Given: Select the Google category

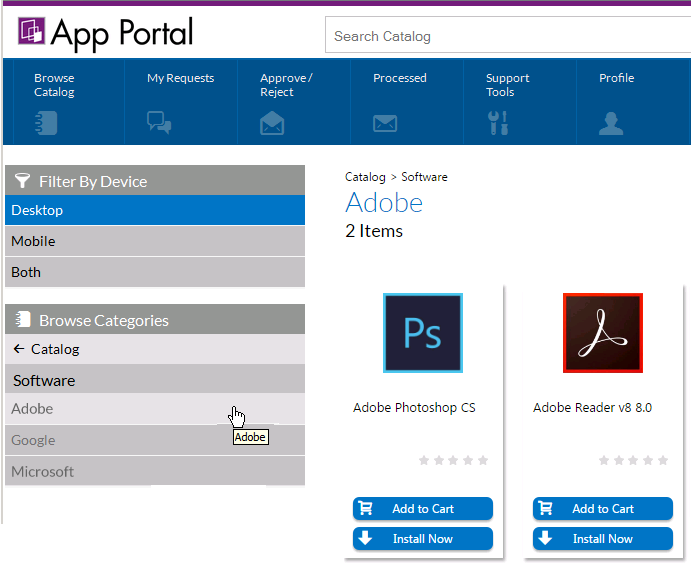Looking at the screenshot, I should [x=155, y=440].
